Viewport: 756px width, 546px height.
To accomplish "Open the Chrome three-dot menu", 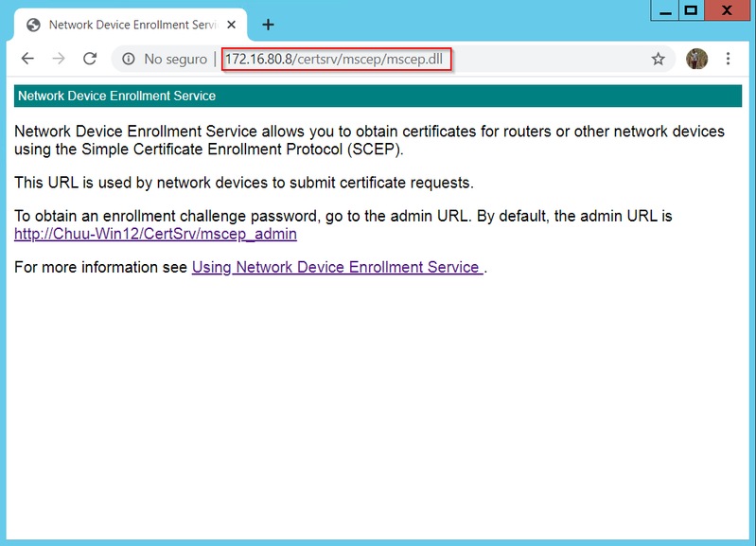I will pos(728,59).
